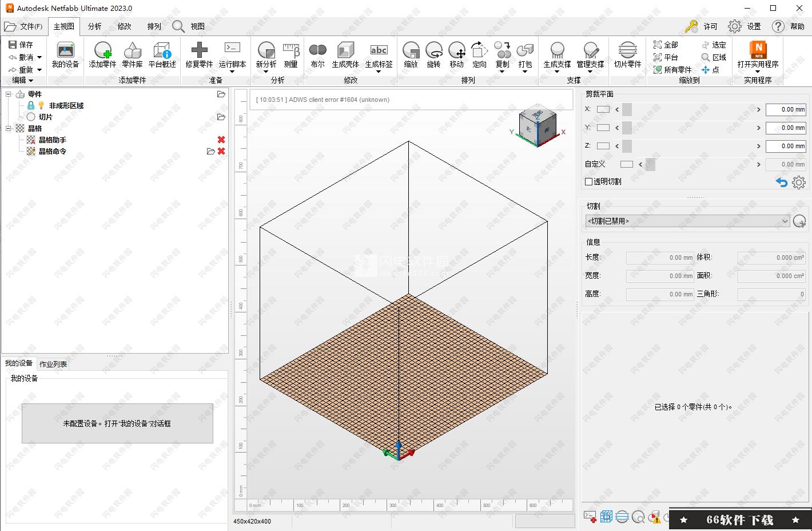Click the 生成壳体 shell tool
812x531 pixels.
(345, 55)
